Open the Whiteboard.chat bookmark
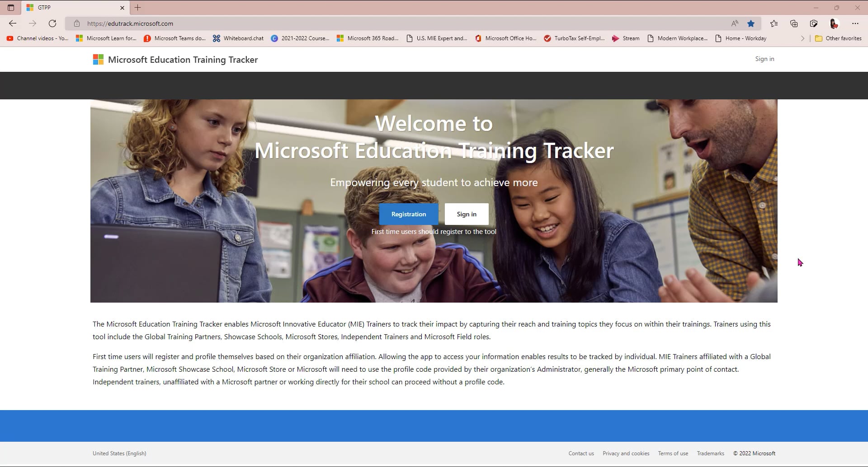The image size is (868, 467). (x=238, y=38)
